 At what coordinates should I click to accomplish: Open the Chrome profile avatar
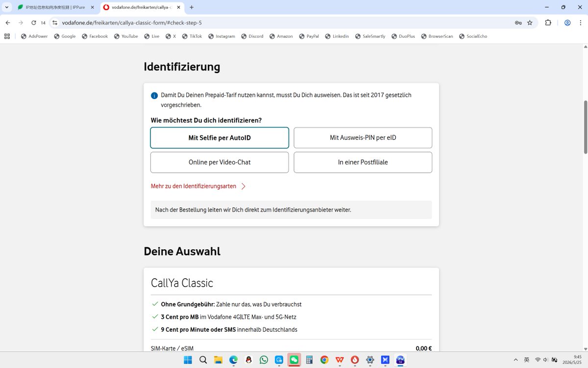(x=567, y=23)
